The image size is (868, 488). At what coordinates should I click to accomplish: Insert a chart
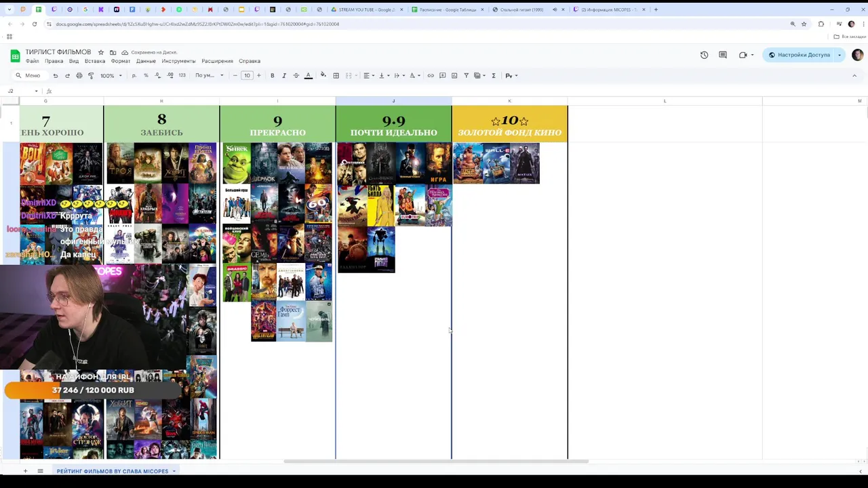[x=454, y=75]
